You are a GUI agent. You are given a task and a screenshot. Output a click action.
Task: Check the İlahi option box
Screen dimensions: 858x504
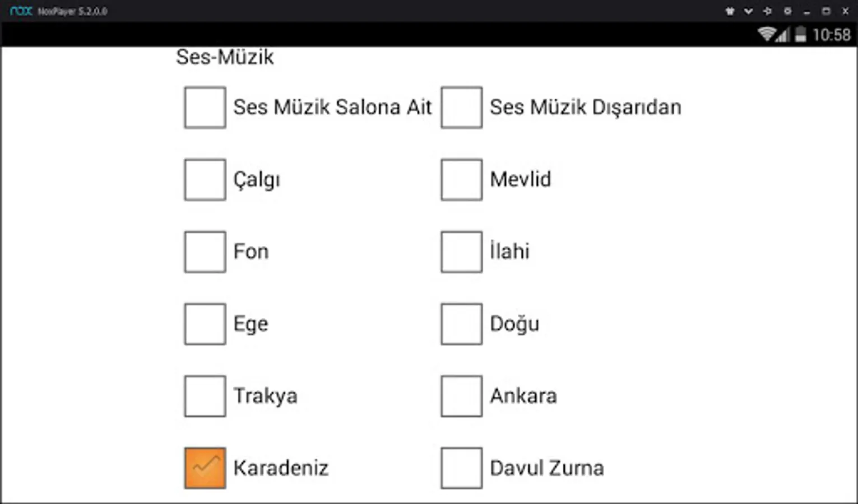tap(461, 252)
